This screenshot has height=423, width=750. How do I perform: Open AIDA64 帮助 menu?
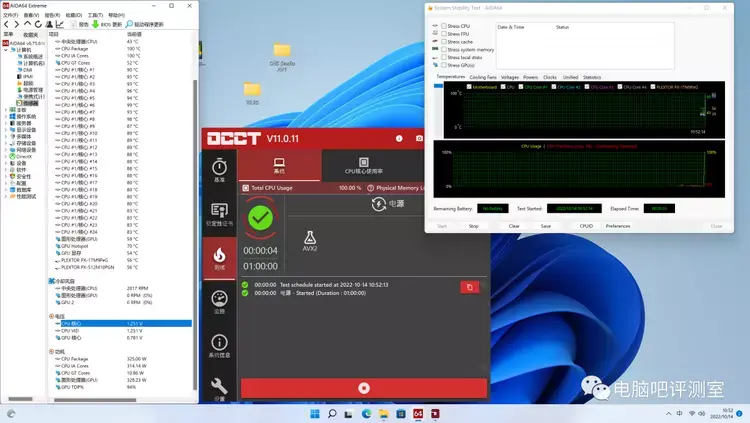pyautogui.click(x=116, y=15)
